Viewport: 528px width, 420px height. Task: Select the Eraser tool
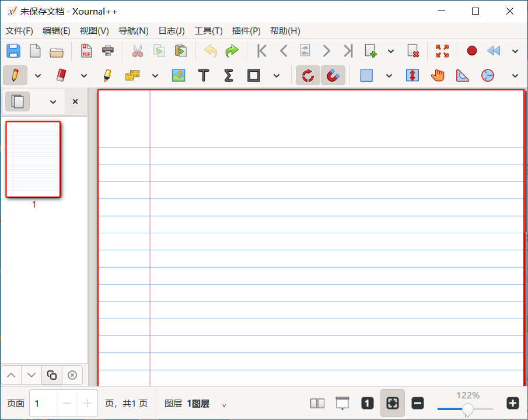pos(62,75)
